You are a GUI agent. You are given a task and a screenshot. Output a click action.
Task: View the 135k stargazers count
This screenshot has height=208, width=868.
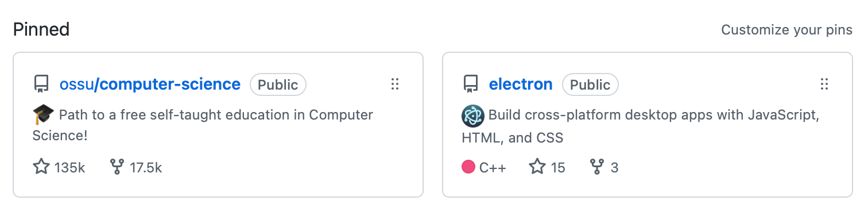[70, 168]
